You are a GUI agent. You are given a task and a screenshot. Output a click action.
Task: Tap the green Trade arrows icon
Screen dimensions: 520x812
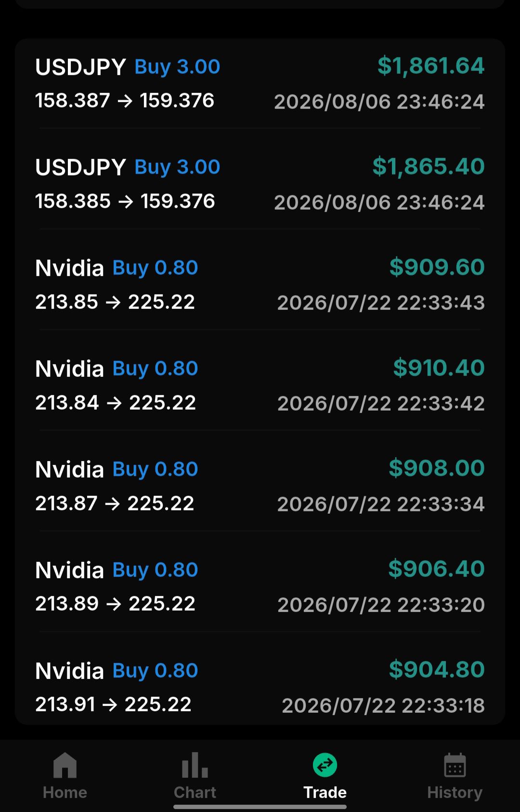click(325, 765)
